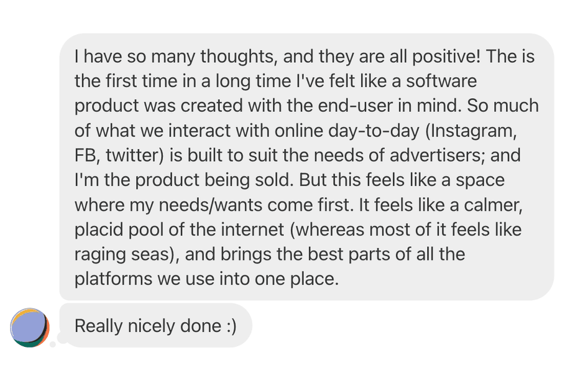588x373 pixels.
Task: Click the word 'twitter)' in the message
Action: [x=135, y=155]
